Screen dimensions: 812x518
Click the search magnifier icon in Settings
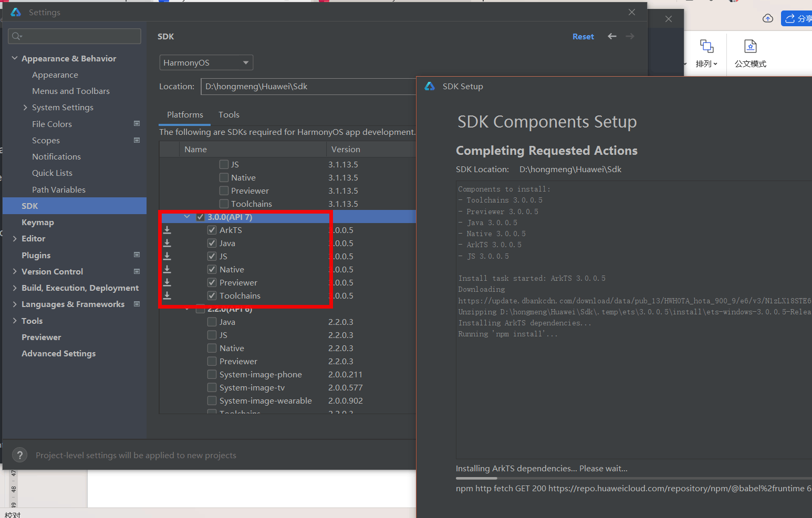tap(17, 36)
